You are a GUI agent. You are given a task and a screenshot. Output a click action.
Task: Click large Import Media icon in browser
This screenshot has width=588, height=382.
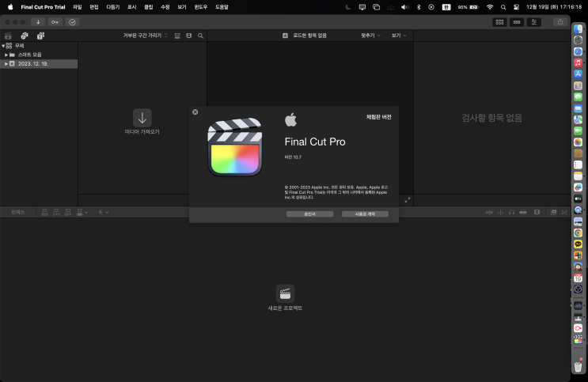(x=142, y=118)
